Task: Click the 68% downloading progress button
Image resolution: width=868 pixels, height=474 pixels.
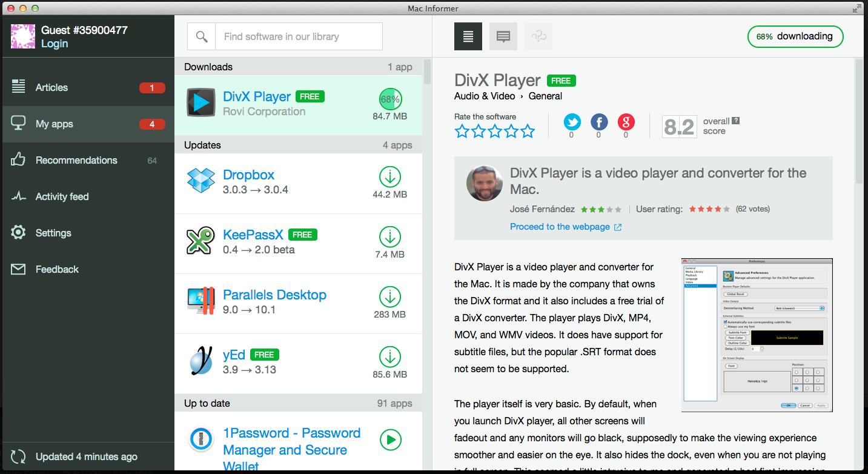Action: coord(795,36)
